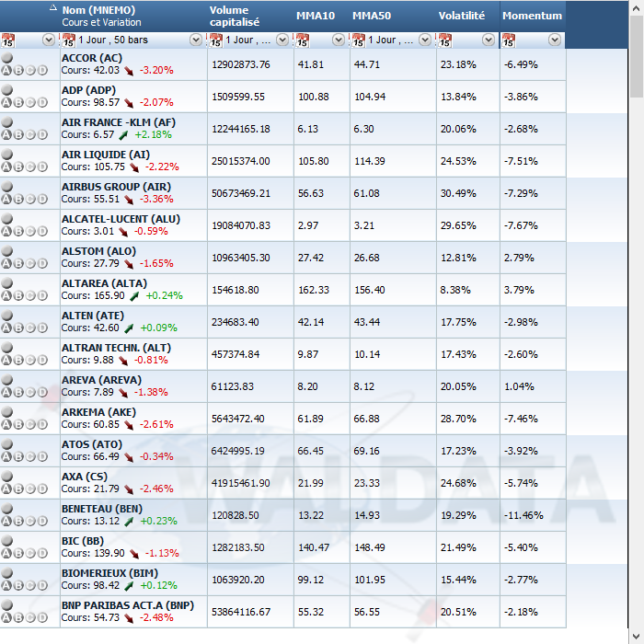Image resolution: width=644 pixels, height=644 pixels.
Task: Click BENETEAU up trend arrow icon
Action: (129, 522)
